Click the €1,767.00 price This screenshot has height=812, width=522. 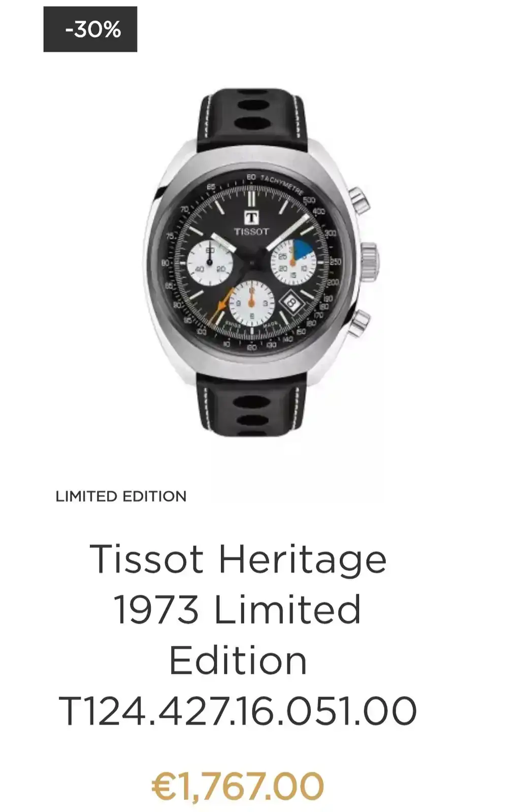click(238, 787)
